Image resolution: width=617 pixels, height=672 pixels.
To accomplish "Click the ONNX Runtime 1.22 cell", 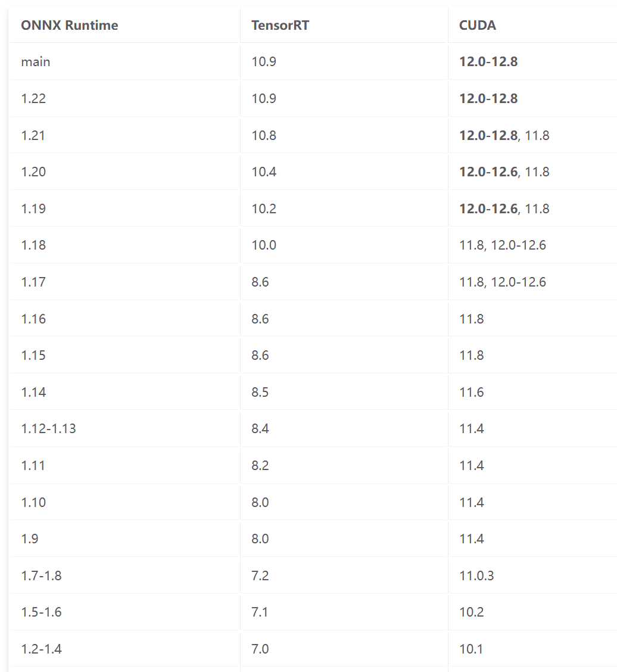I will pos(33,98).
